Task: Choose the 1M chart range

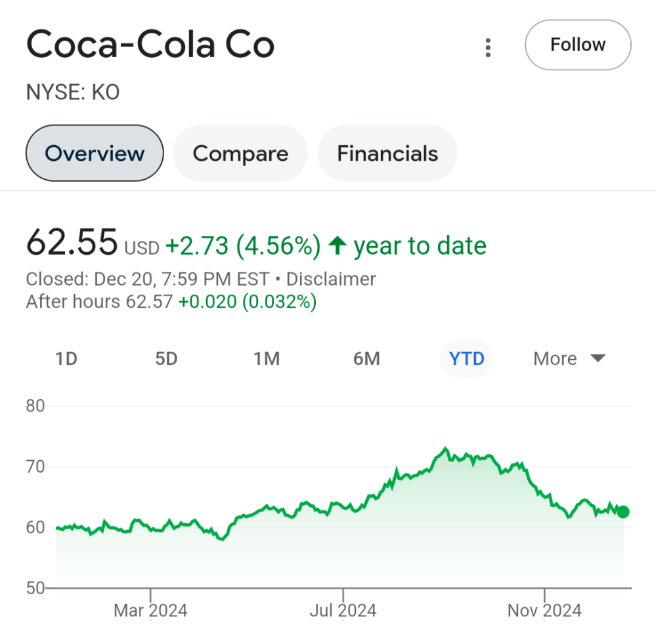Action: (267, 358)
